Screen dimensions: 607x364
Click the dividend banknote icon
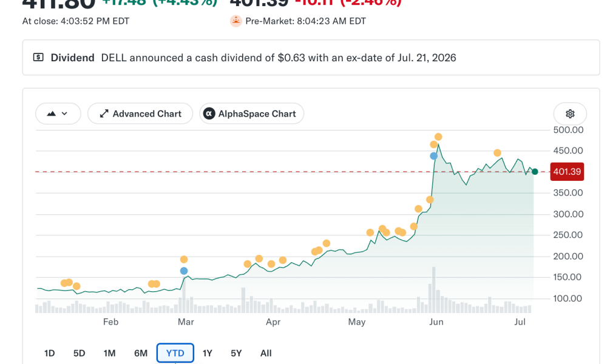(x=38, y=58)
